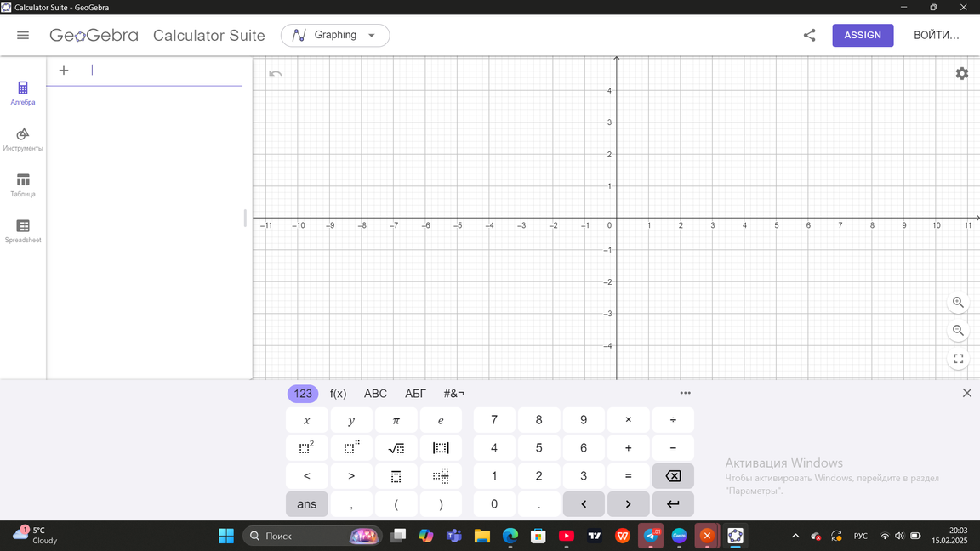Click the zoom in magnifier icon

958,303
